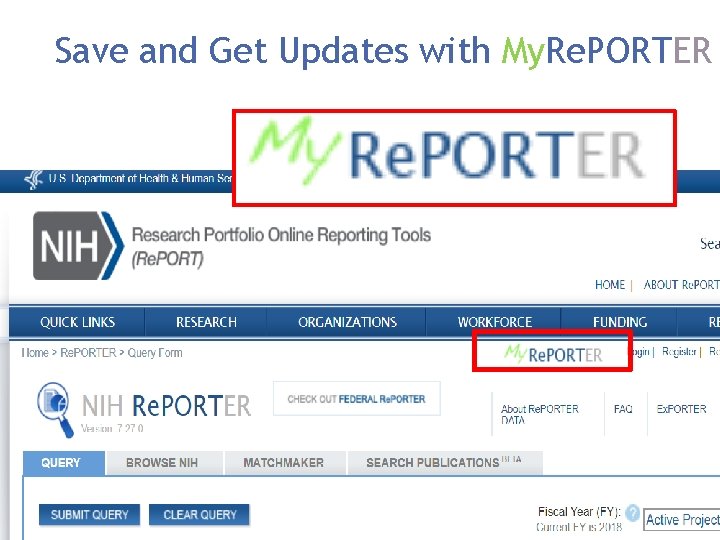Click the CLEAR QUERY button

200,515
